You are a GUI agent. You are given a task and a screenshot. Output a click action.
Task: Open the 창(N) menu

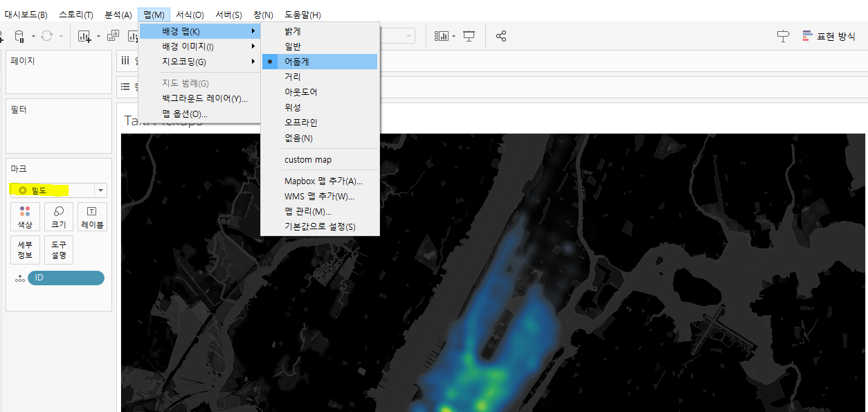(264, 15)
